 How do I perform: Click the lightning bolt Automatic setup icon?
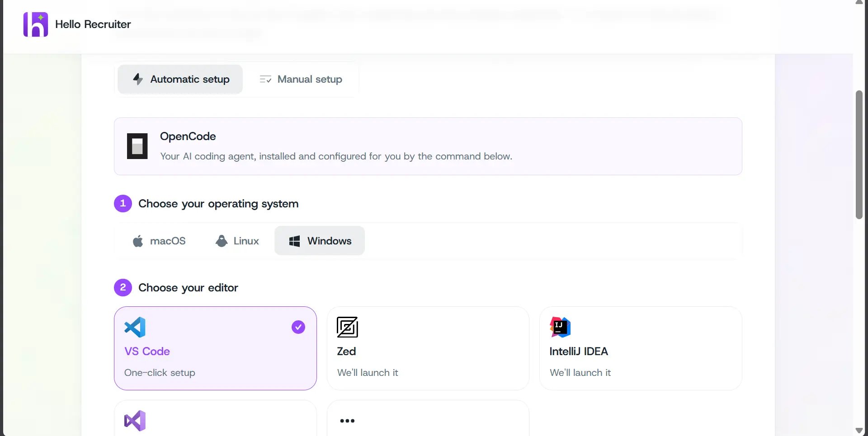point(138,79)
